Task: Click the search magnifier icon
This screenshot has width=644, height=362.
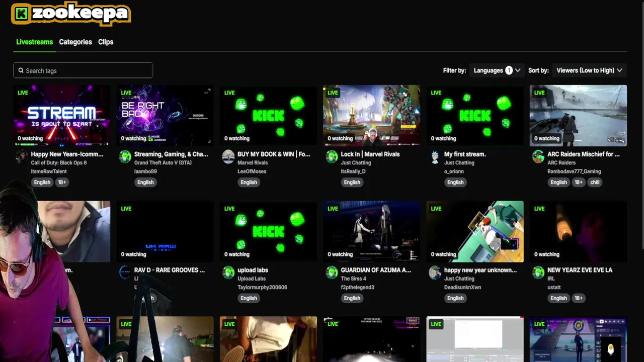Action: pos(21,70)
